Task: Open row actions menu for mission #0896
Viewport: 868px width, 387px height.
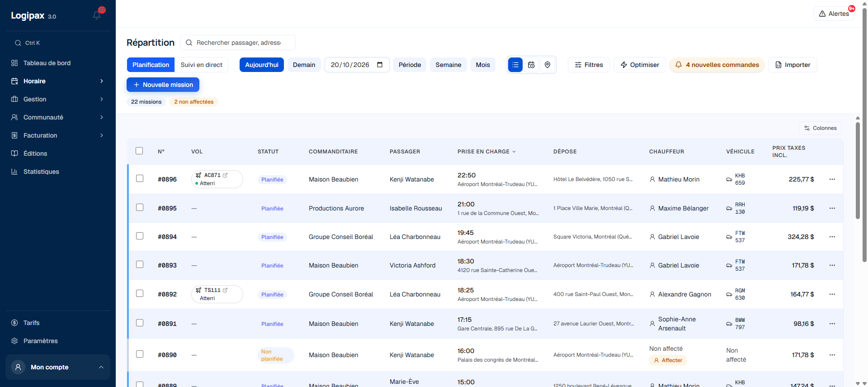Action: tap(832, 179)
